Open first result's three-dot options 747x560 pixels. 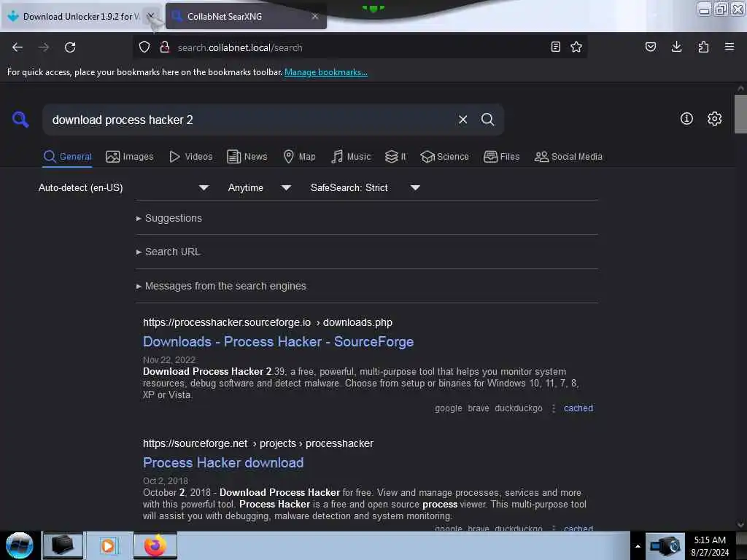coord(553,408)
